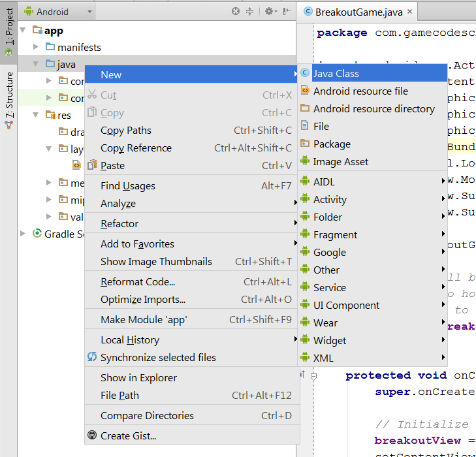The width and height of the screenshot is (476, 457).
Task: Click the android icon beside AIDL
Action: pyautogui.click(x=305, y=181)
